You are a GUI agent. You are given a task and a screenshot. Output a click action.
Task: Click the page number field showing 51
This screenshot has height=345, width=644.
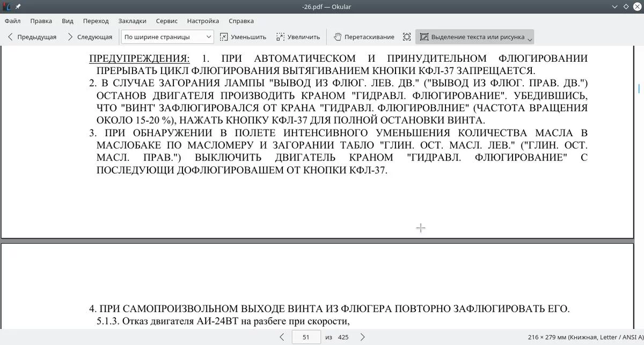(306, 337)
